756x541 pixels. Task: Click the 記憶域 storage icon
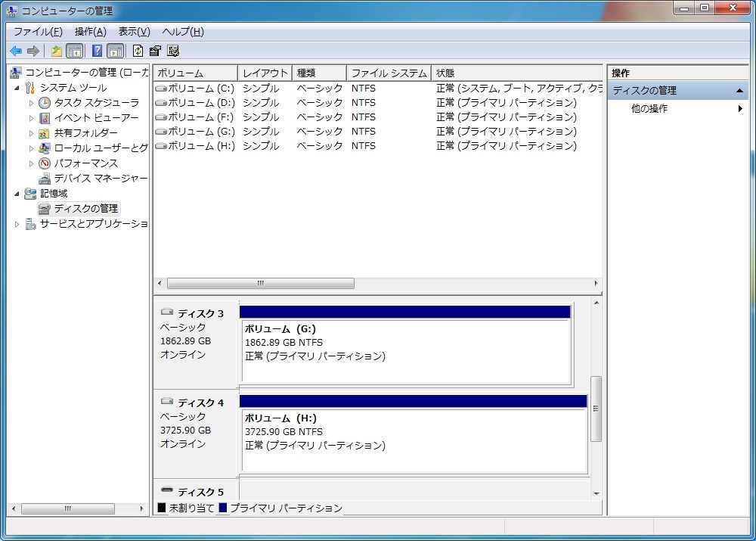click(30, 194)
